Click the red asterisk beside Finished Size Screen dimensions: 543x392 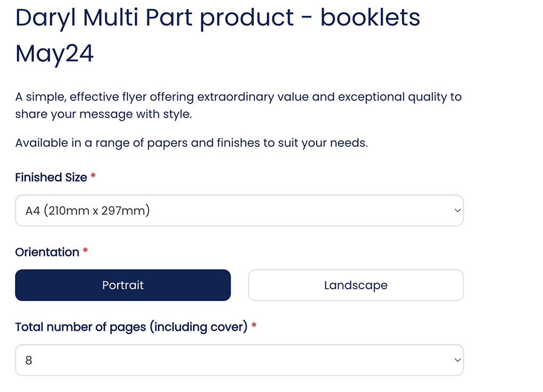pyautogui.click(x=93, y=177)
